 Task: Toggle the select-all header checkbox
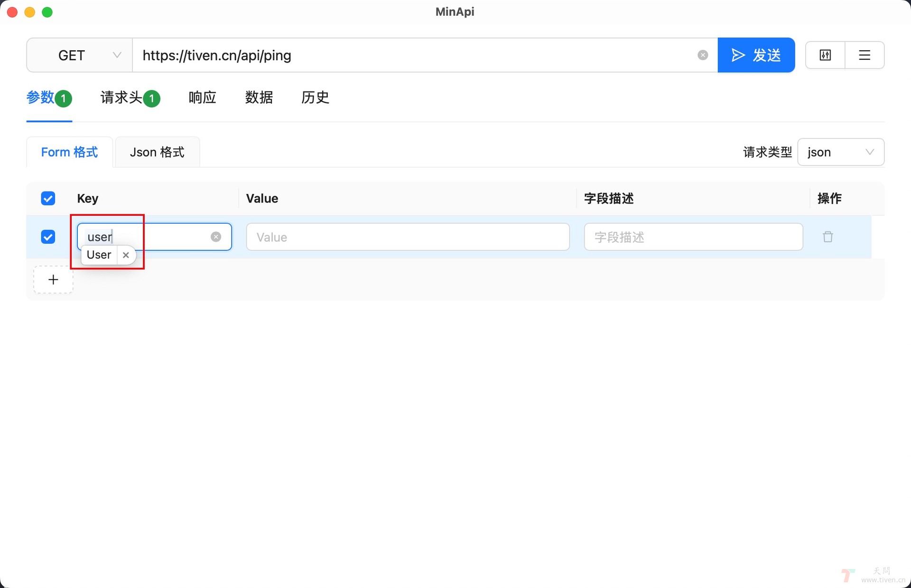[x=48, y=198]
